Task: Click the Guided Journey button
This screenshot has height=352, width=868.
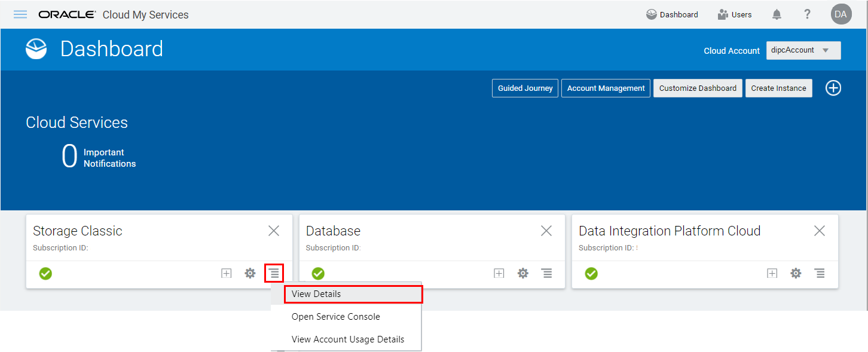Action: (525, 88)
